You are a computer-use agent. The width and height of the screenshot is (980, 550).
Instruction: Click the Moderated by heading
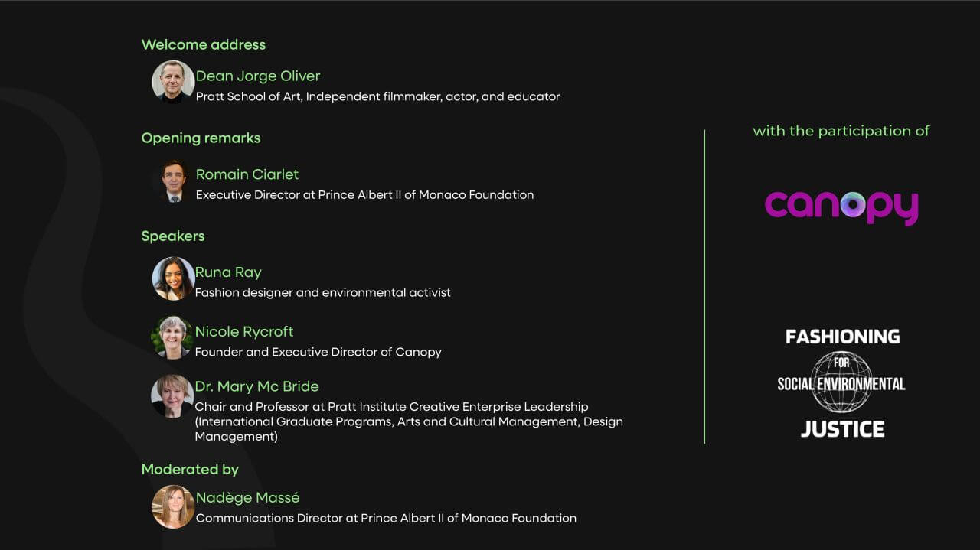click(x=190, y=469)
